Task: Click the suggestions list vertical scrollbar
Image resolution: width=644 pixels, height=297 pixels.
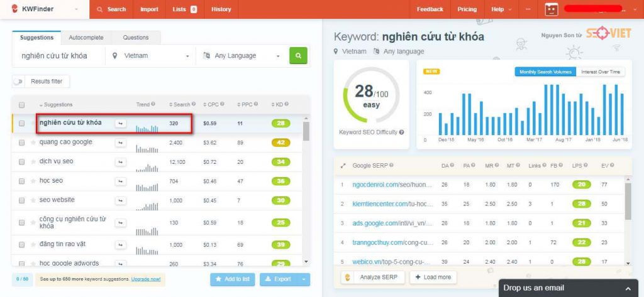Action: (x=306, y=131)
